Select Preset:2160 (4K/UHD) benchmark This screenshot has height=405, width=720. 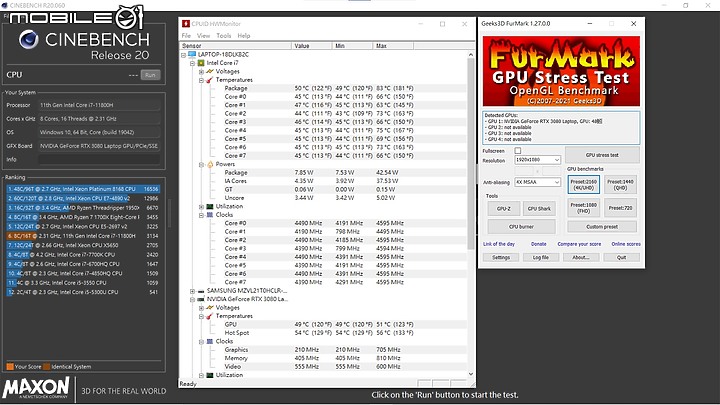[x=584, y=185]
